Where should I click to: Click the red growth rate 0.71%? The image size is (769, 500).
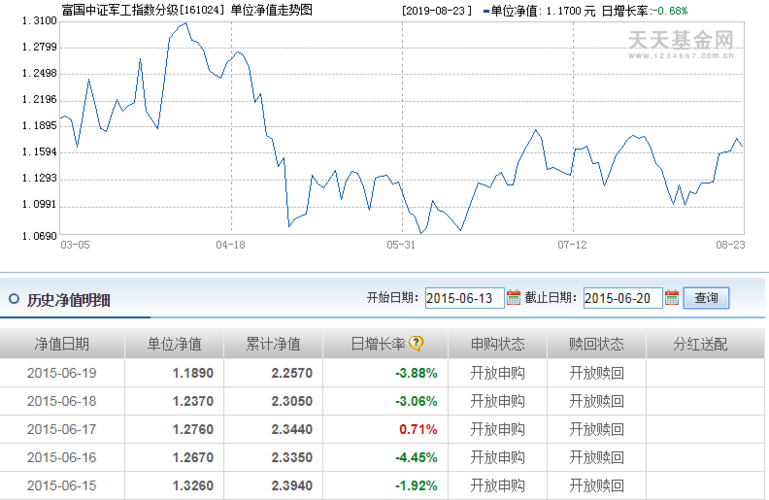(418, 429)
